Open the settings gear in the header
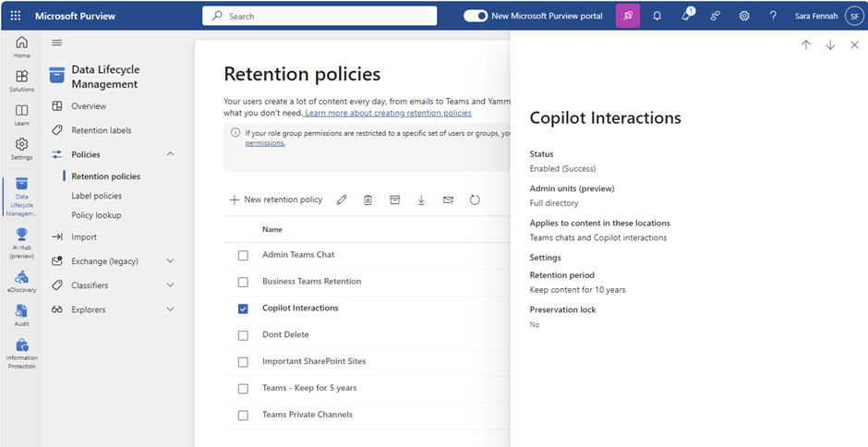The image size is (868, 447). (744, 16)
